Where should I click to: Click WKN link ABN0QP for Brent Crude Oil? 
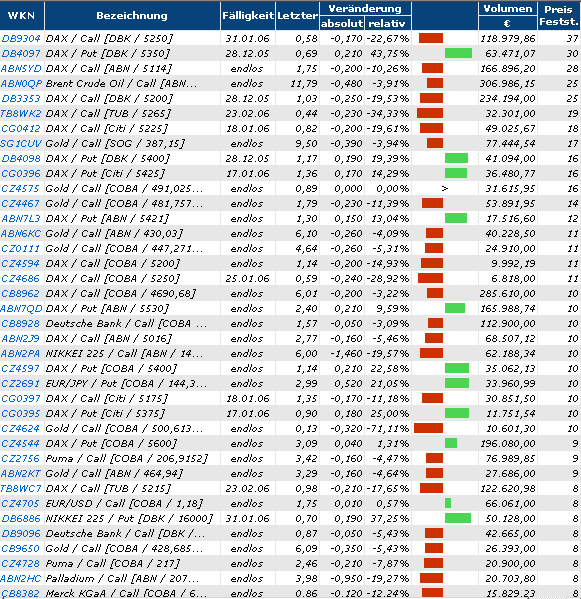click(x=21, y=83)
